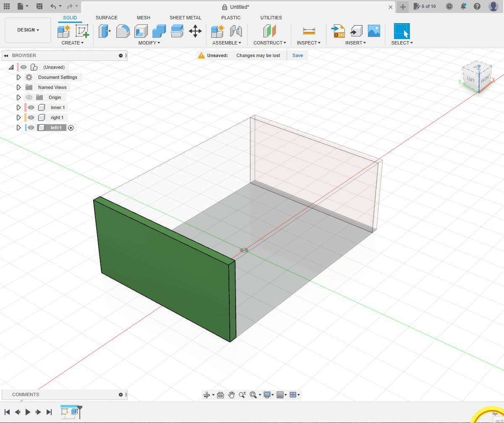Open the Insert SVG tool

pos(338,31)
